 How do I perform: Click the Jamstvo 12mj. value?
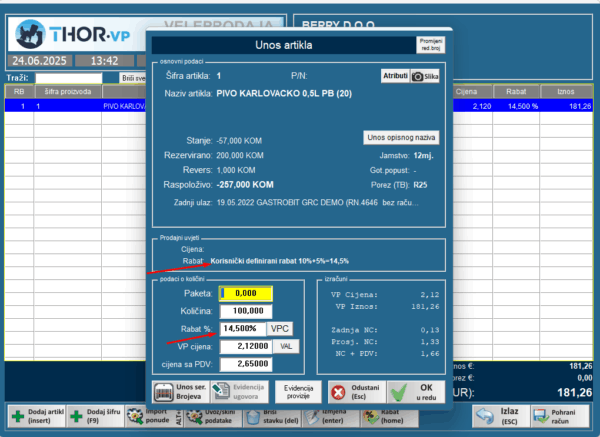pos(424,156)
